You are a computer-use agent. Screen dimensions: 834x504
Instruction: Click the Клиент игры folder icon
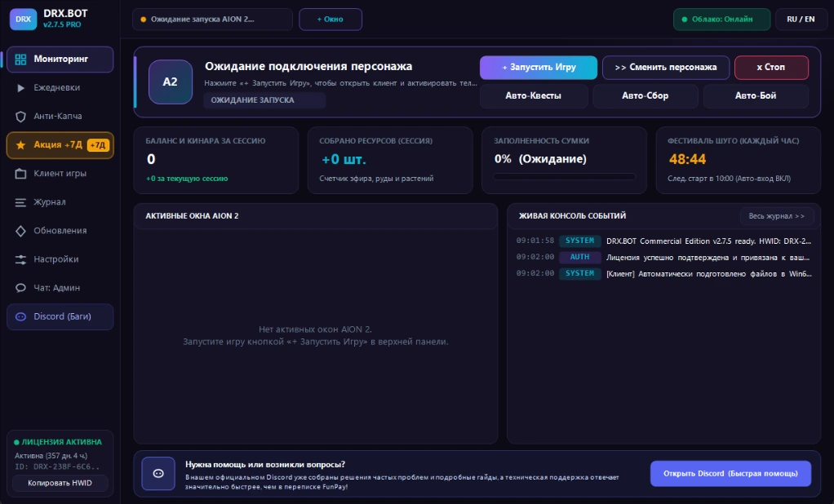coord(20,174)
